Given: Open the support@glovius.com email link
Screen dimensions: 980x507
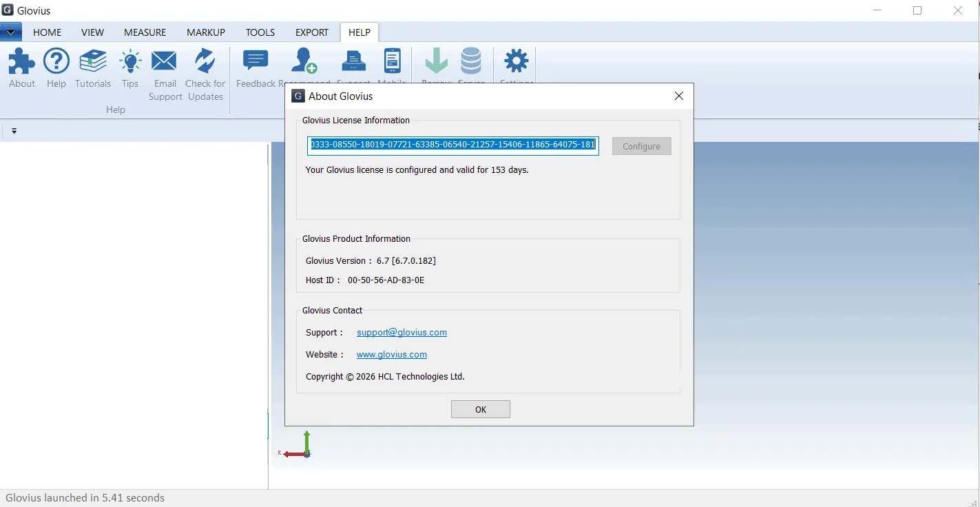Looking at the screenshot, I should [x=402, y=332].
